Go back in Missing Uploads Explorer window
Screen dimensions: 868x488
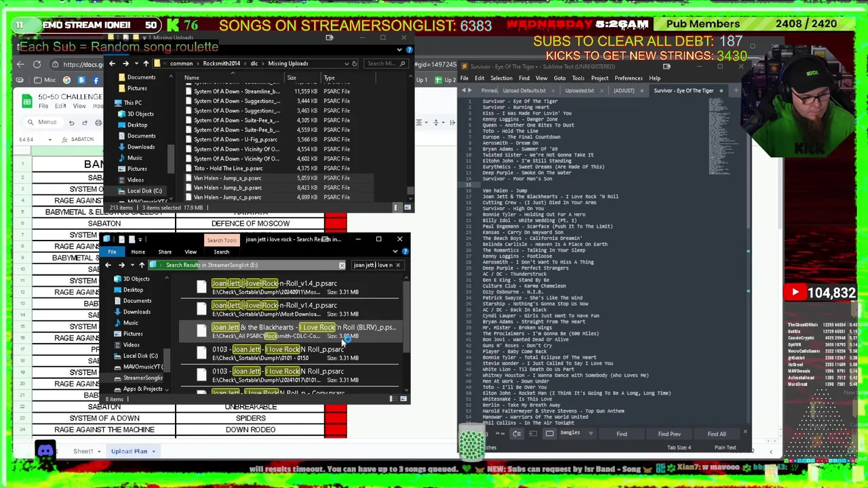[113, 64]
